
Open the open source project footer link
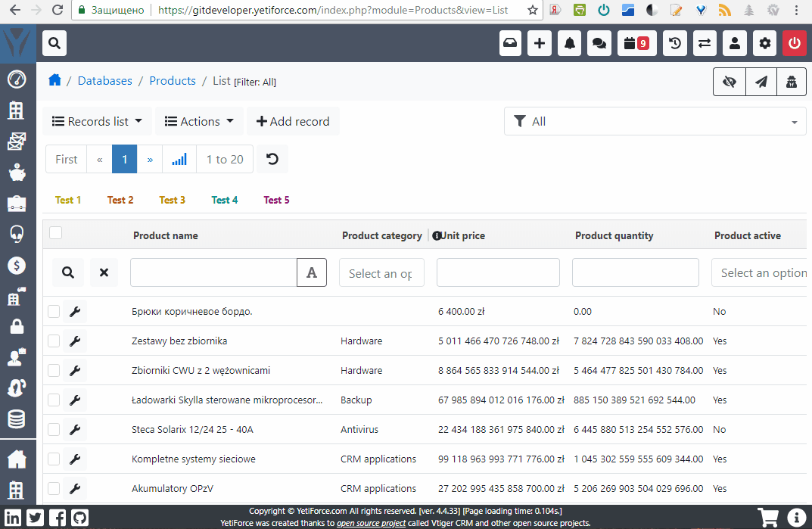tap(372, 523)
